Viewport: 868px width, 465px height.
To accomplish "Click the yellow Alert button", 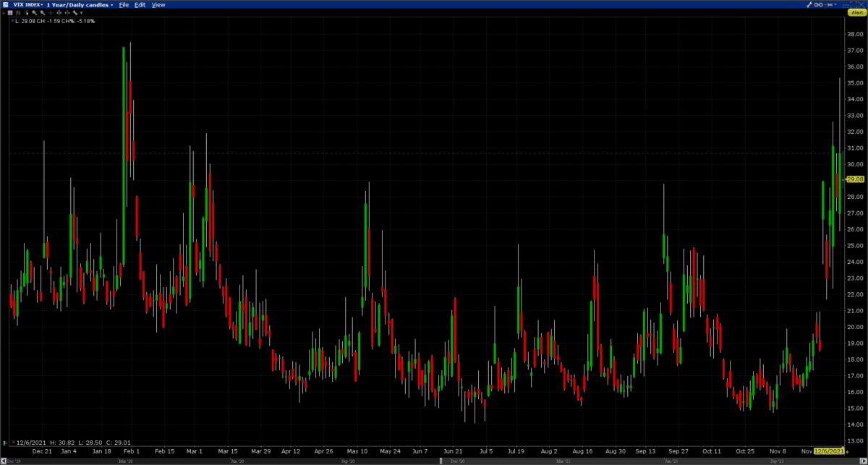I will click(x=857, y=12).
